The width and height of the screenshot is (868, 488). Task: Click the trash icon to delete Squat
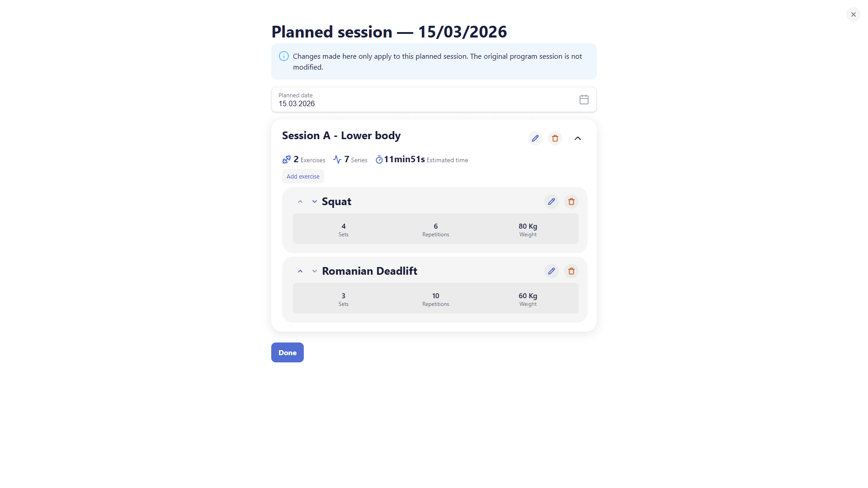tap(571, 202)
